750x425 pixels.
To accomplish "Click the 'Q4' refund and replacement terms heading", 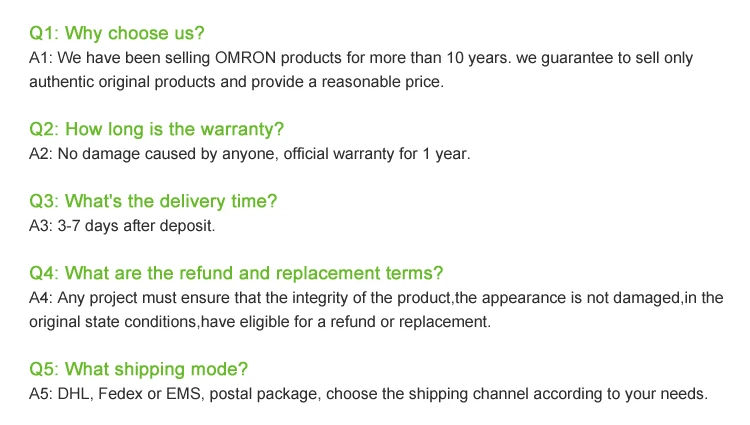I will 236,273.
